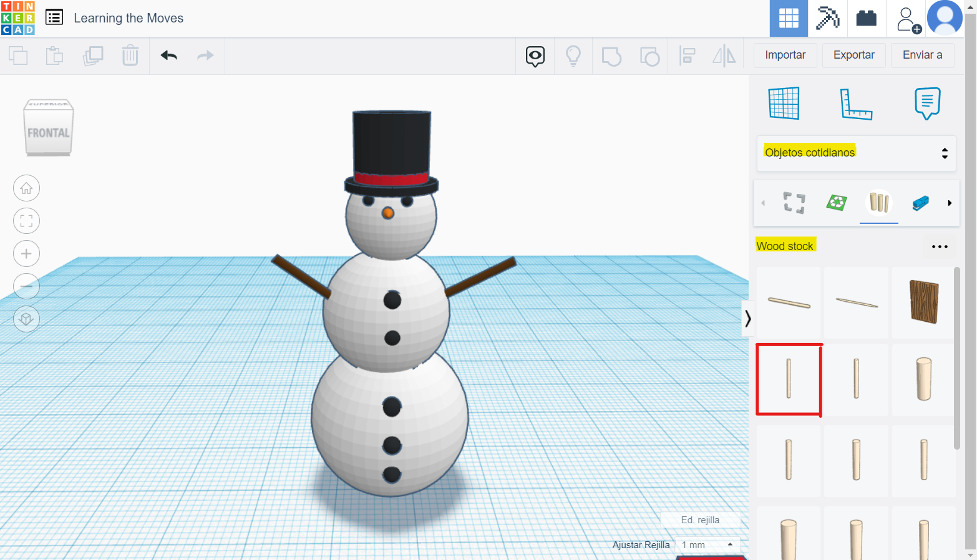Delete selection with the trash icon
This screenshot has width=977, height=560.
[130, 56]
